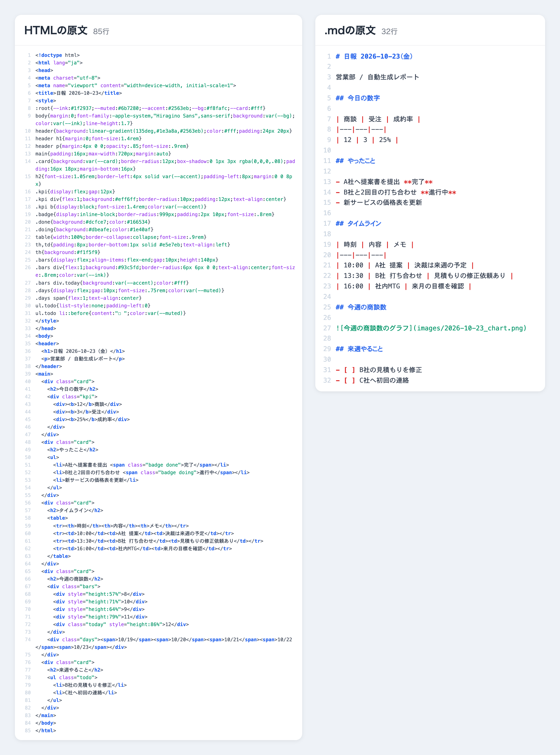560x755 pixels.
Task: Click the markdown image link to chart.png
Action: [x=431, y=328]
